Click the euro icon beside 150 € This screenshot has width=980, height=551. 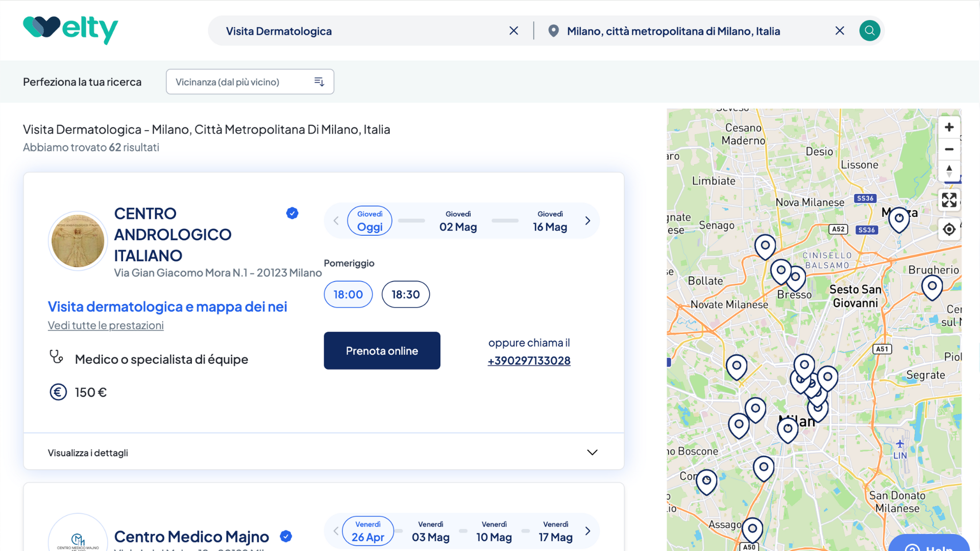coord(58,392)
